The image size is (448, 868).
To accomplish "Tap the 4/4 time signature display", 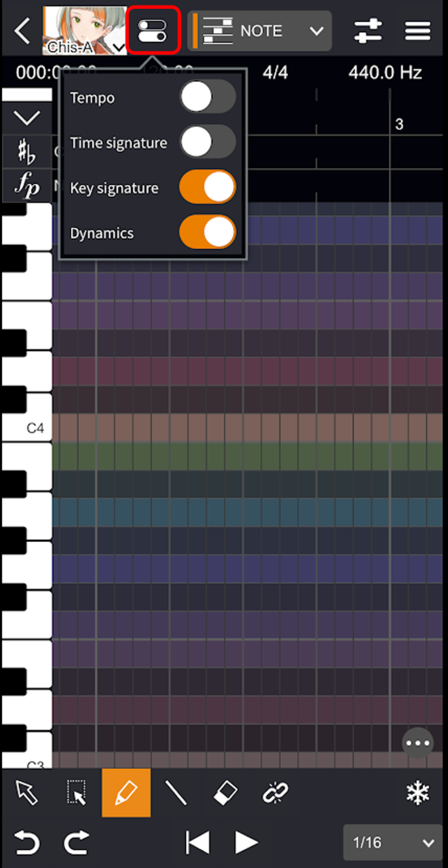I will [275, 73].
